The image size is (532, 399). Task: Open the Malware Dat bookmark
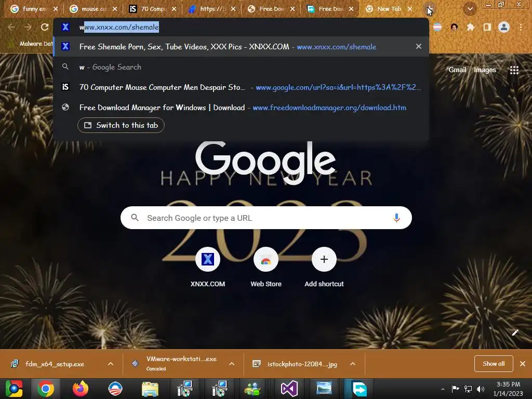click(31, 44)
